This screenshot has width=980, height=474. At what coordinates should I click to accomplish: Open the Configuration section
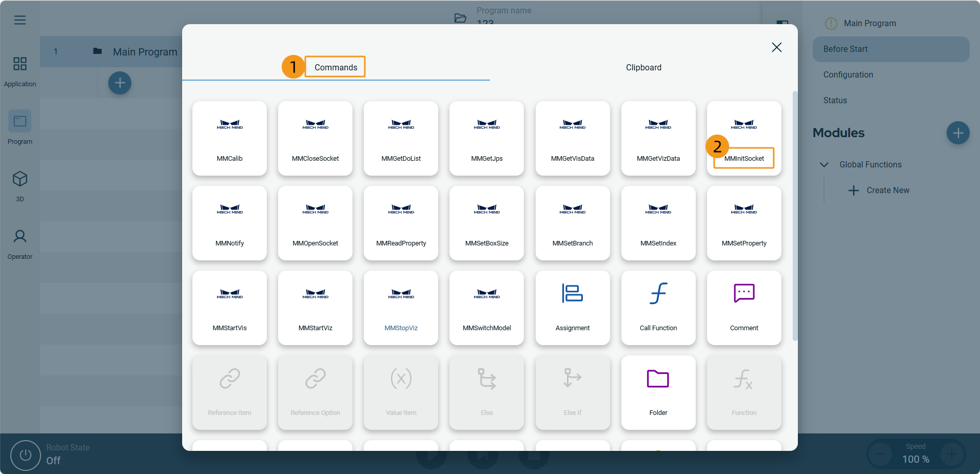(848, 75)
